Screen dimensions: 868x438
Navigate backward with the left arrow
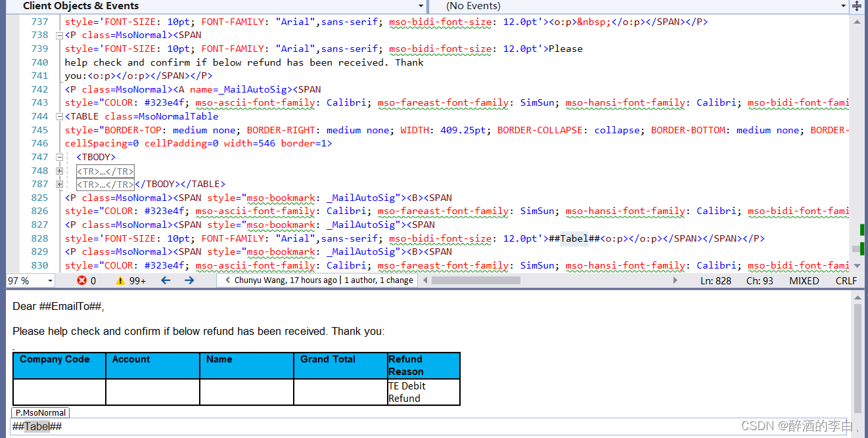(x=166, y=280)
